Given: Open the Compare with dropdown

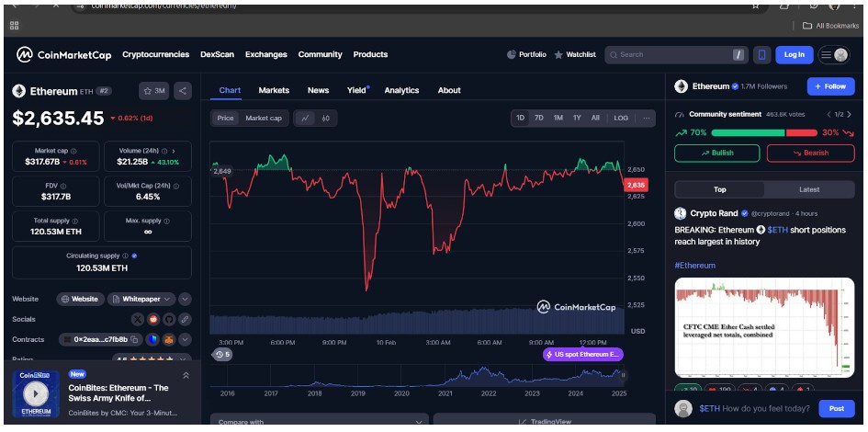Looking at the screenshot, I should click(x=320, y=422).
